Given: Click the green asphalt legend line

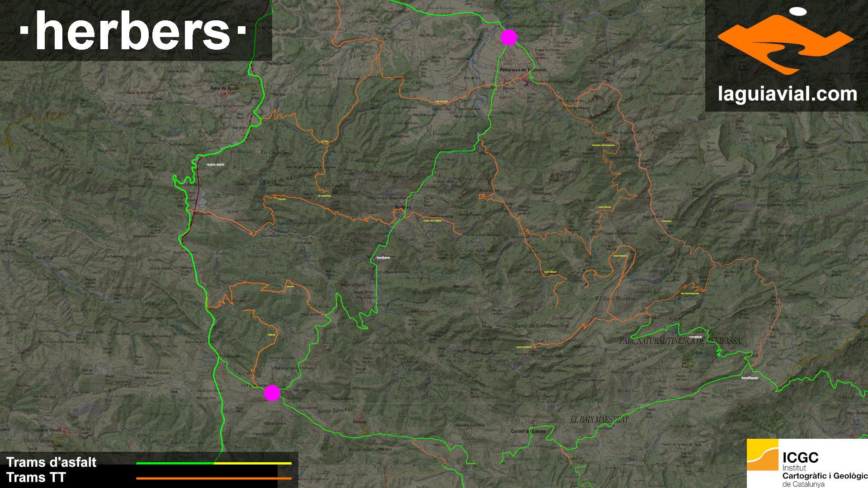Looking at the screenshot, I should tap(175, 463).
